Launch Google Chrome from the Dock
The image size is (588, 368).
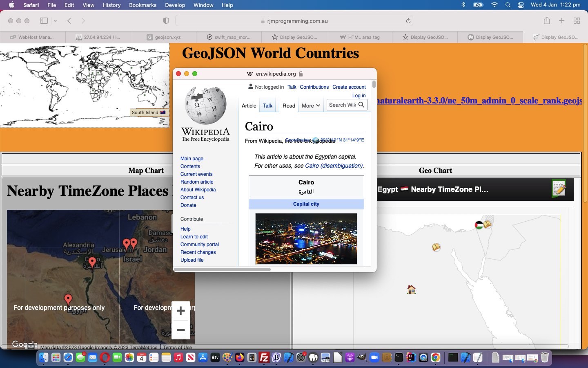point(436,357)
